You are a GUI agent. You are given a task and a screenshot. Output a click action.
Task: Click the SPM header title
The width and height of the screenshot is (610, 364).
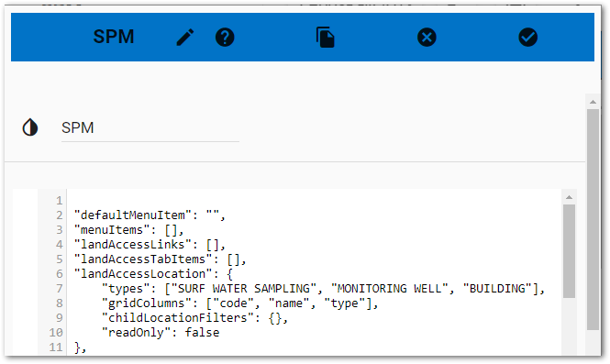114,37
